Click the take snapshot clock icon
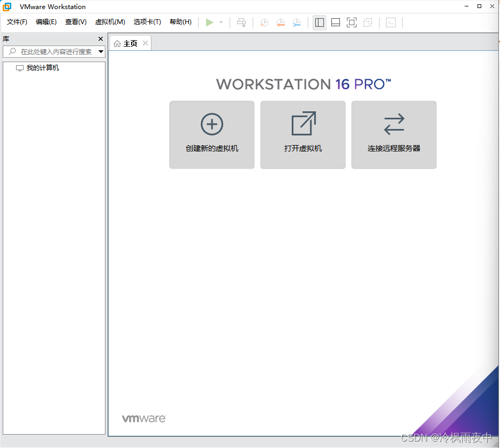 coord(264,22)
